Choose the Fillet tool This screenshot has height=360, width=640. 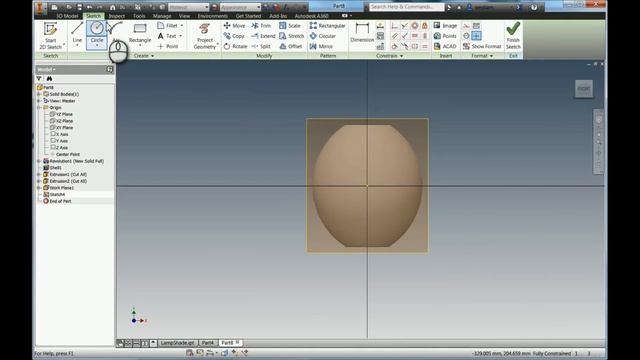(x=168, y=25)
